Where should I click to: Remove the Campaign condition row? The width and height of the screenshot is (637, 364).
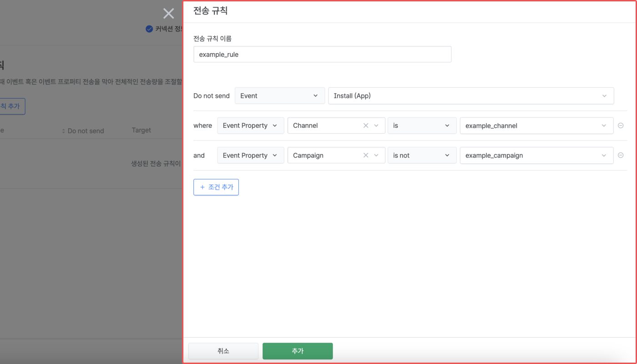[x=621, y=155]
